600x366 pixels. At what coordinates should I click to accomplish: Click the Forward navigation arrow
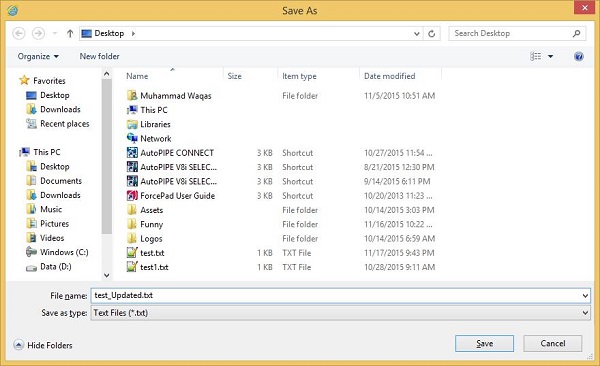coord(38,33)
